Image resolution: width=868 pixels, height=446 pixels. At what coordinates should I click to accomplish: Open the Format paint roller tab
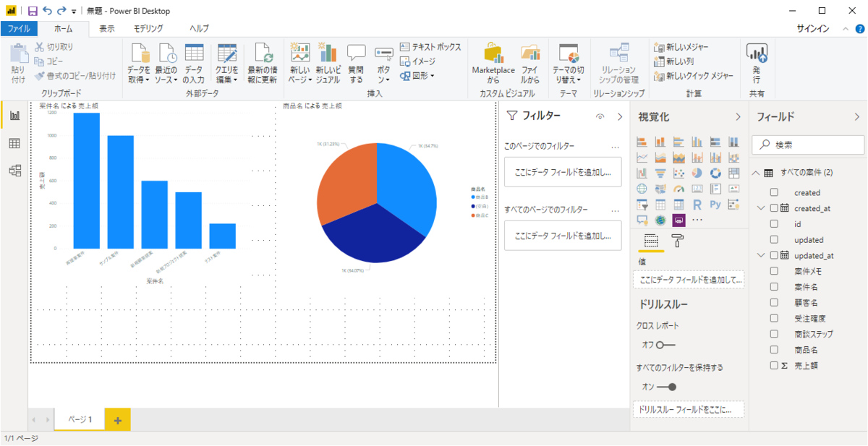[678, 241]
